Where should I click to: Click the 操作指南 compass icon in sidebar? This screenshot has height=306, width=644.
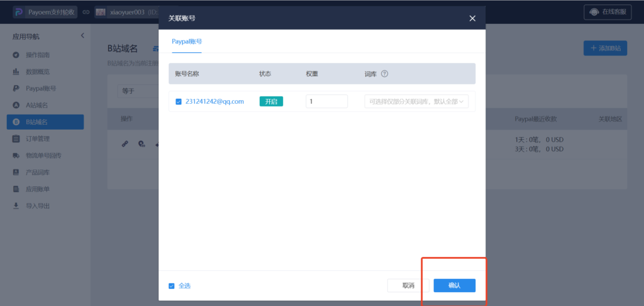[x=16, y=55]
